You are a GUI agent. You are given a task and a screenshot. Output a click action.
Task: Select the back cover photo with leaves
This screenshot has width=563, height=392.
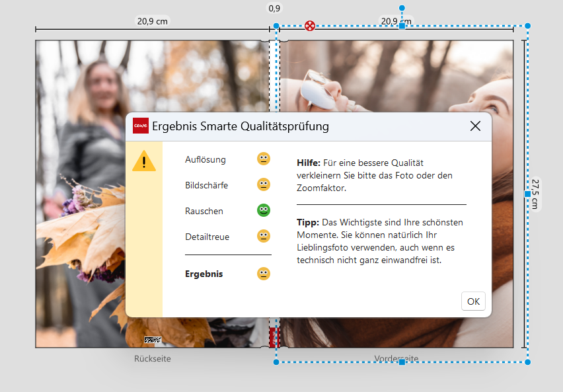tap(81, 194)
